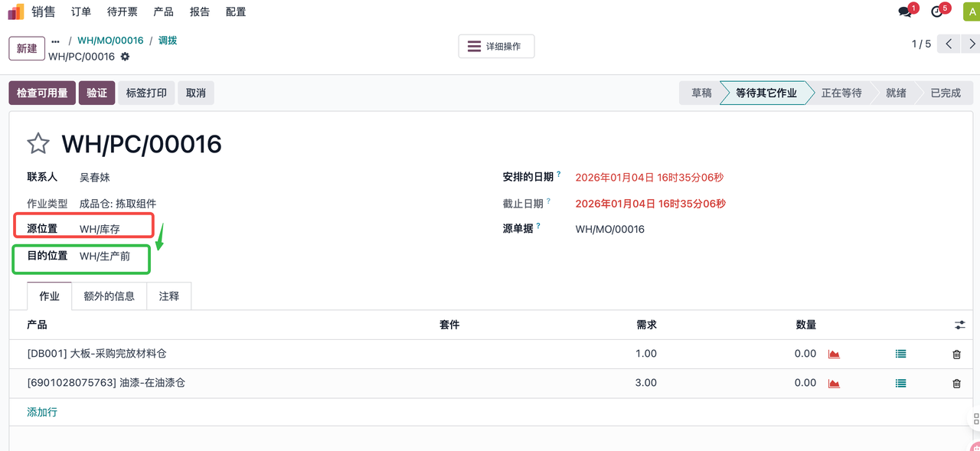This screenshot has height=451, width=980.
Task: Click the 标签打印 button
Action: tap(146, 93)
